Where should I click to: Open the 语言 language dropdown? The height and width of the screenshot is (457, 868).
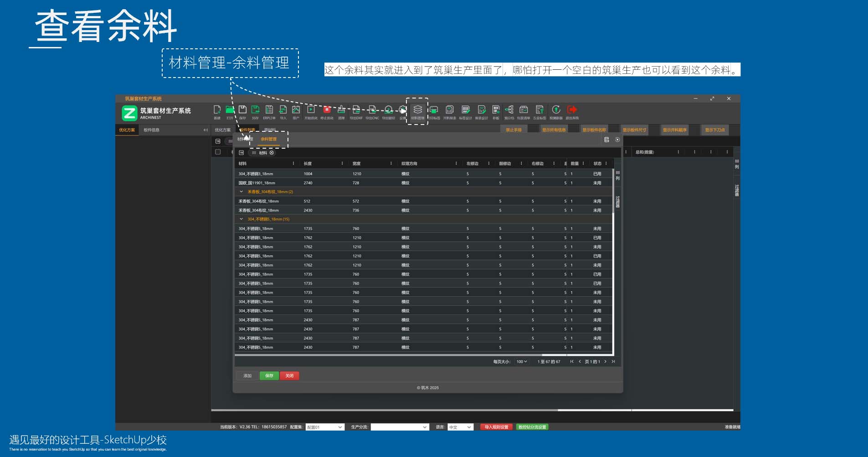pyautogui.click(x=460, y=427)
